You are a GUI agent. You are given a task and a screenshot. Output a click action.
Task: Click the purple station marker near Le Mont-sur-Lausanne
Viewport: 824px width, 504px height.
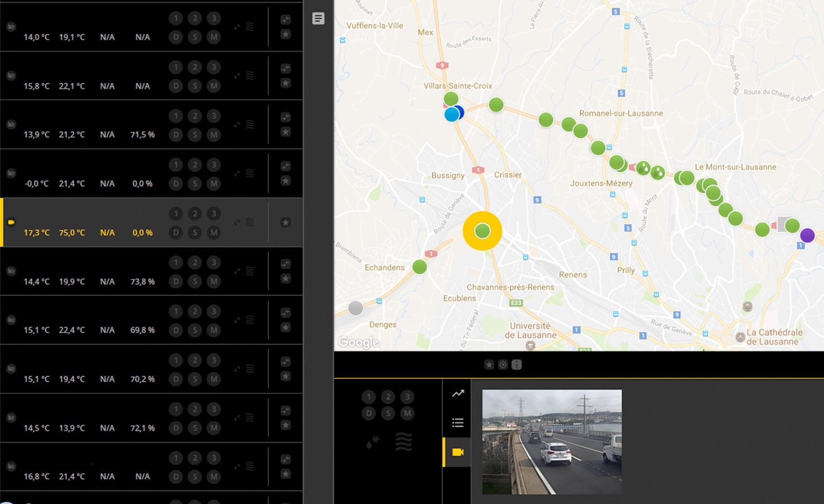(x=808, y=235)
